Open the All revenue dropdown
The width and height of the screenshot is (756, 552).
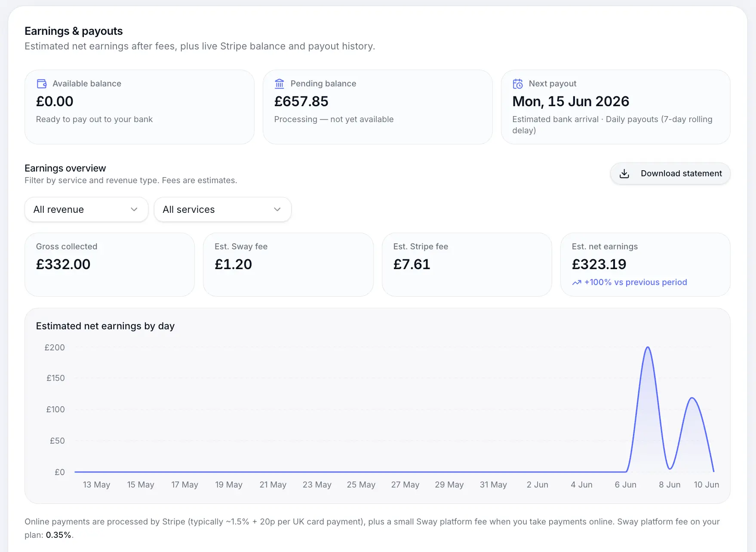(x=86, y=209)
